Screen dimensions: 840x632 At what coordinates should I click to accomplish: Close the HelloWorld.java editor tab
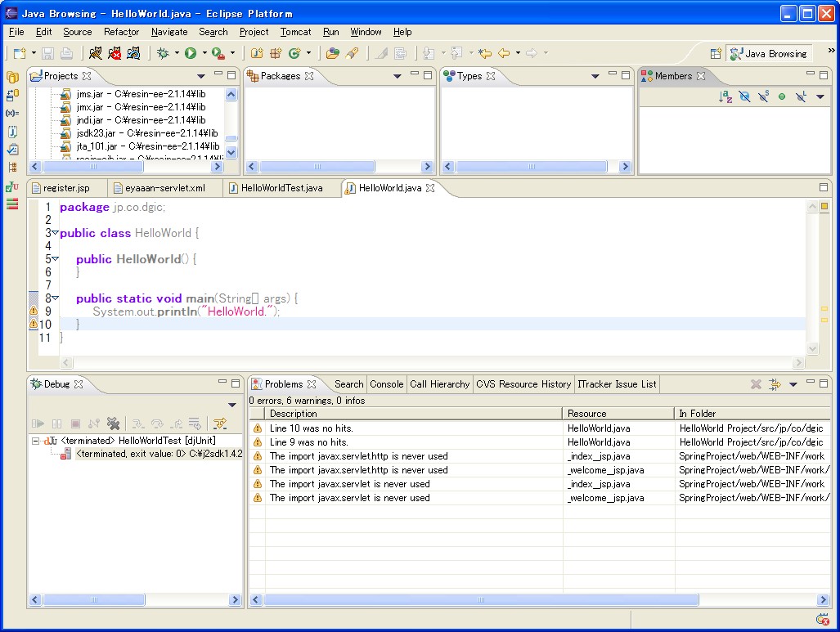tap(429, 188)
